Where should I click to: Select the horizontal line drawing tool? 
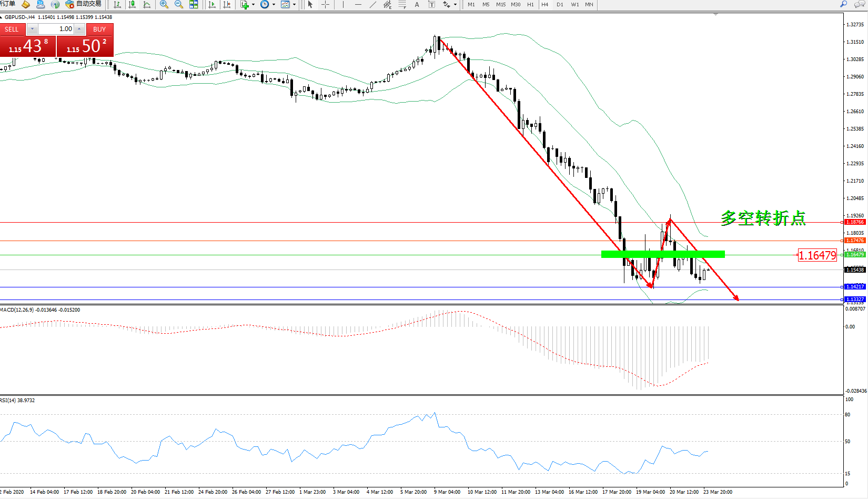358,5
